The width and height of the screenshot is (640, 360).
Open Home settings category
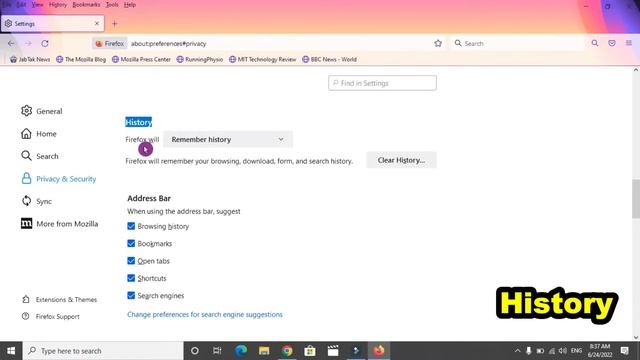[39, 134]
